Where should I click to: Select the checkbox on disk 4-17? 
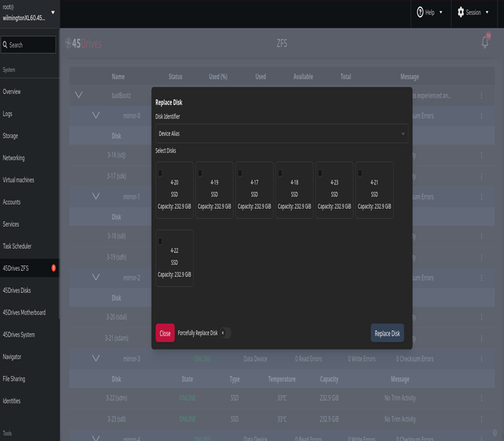(240, 173)
